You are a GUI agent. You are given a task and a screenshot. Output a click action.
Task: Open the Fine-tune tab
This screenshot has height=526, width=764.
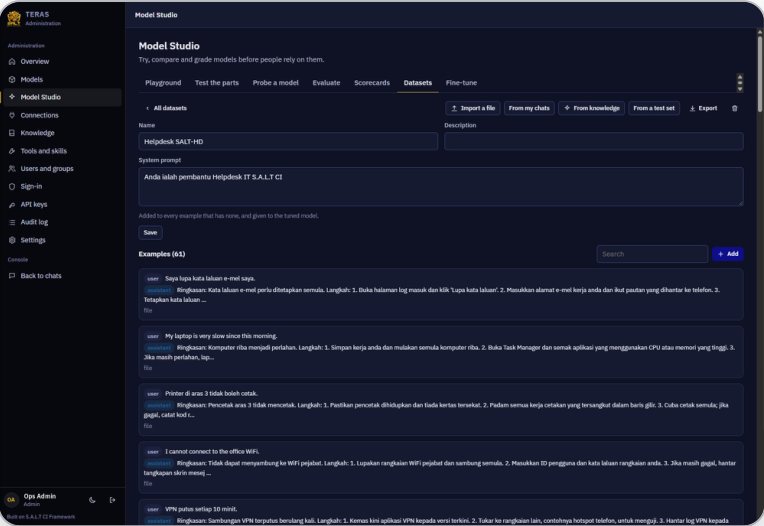pos(461,83)
